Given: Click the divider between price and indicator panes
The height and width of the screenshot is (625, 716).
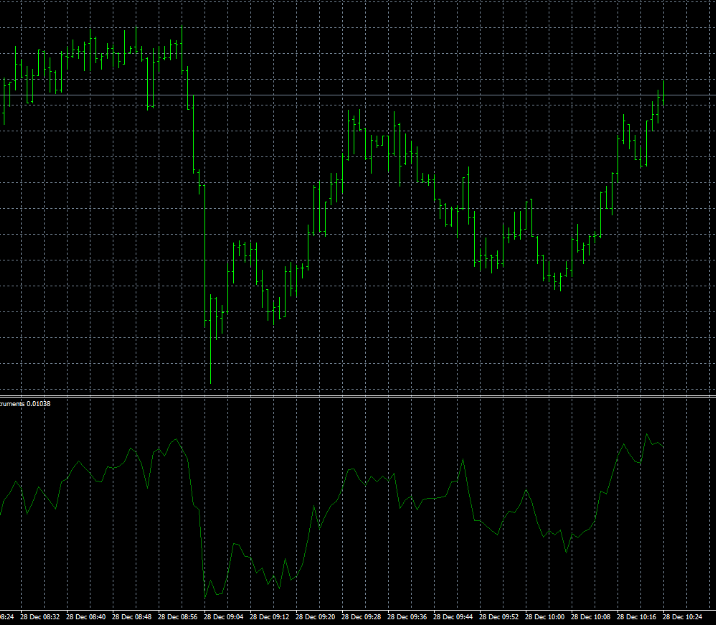Looking at the screenshot, I should [x=358, y=396].
